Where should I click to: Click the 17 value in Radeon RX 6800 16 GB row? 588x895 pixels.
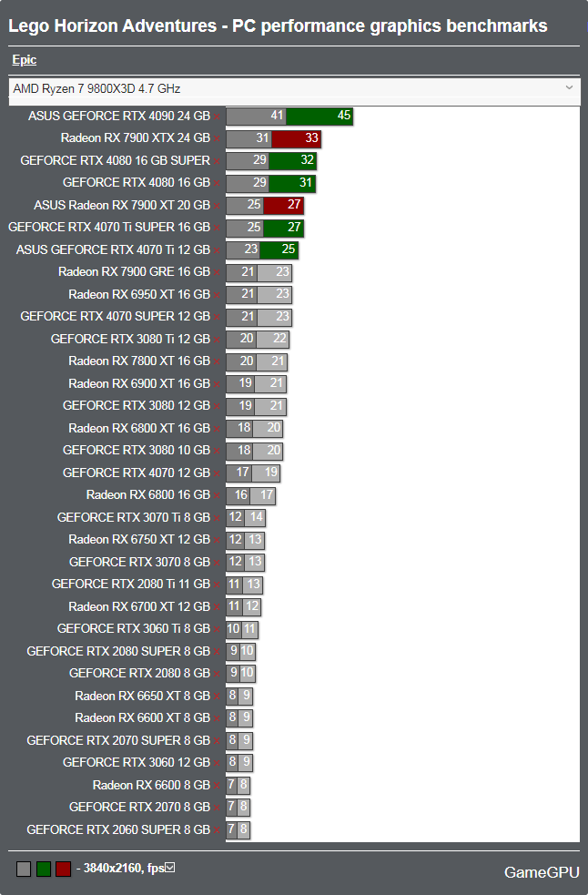[x=267, y=495]
